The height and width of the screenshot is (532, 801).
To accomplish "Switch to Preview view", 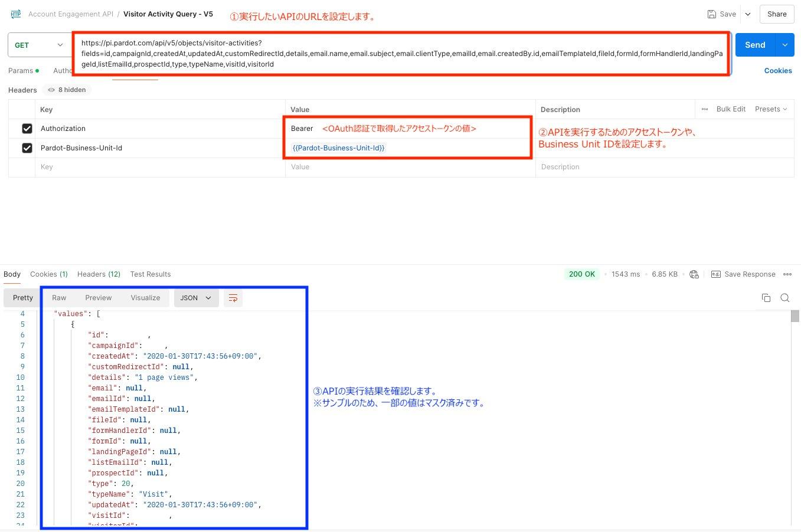I will (98, 298).
